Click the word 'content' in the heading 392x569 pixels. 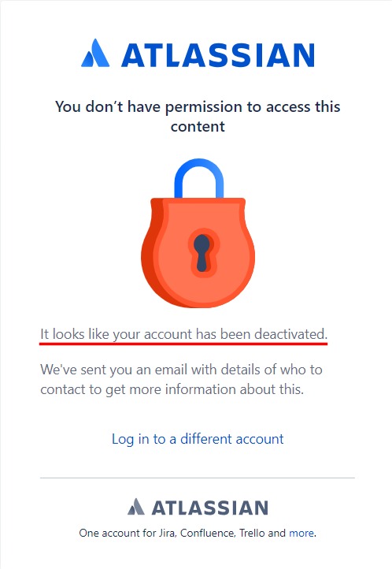198,127
